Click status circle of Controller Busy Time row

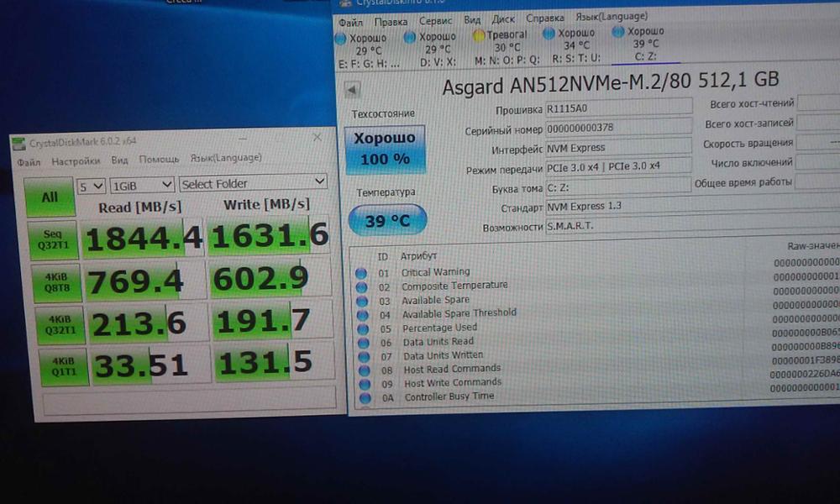coord(366,398)
